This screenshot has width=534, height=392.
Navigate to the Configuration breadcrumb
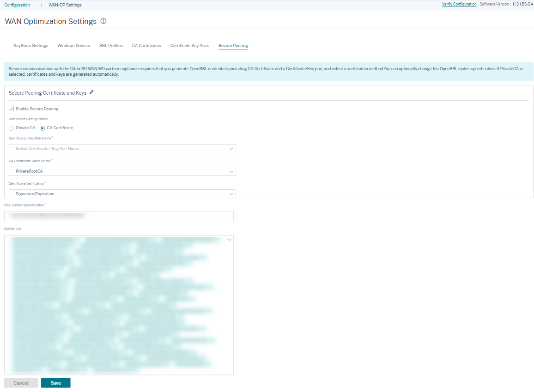[x=17, y=5]
